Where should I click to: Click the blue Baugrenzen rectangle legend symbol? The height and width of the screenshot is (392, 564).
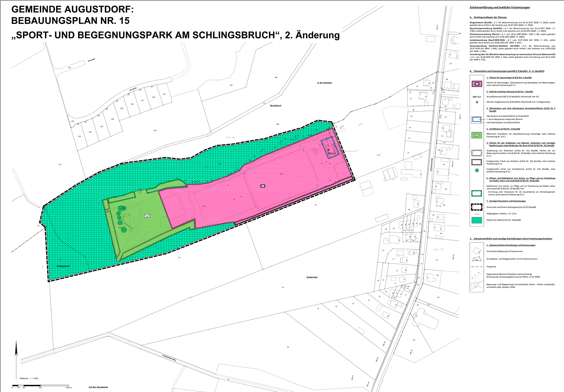(x=477, y=120)
